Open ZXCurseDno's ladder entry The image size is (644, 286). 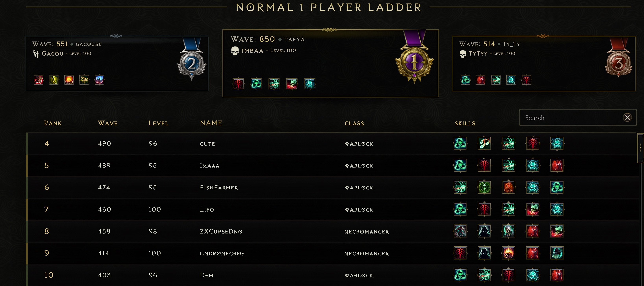point(221,231)
